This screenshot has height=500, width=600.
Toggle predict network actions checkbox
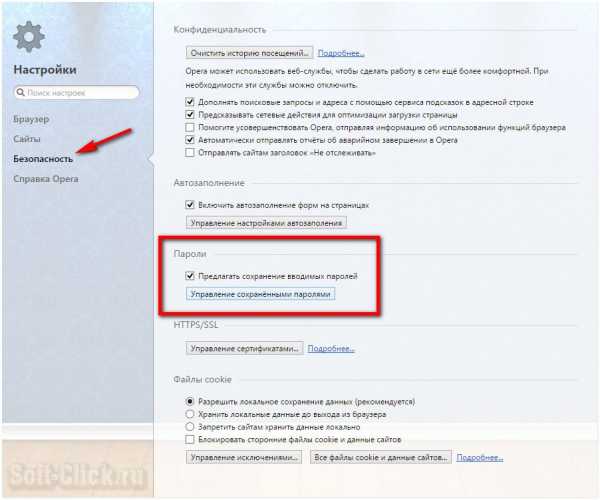click(x=190, y=114)
